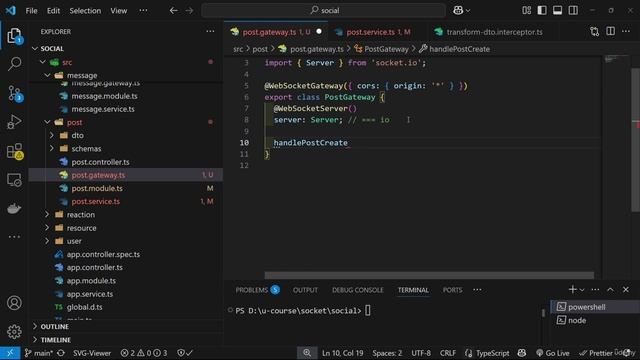
Task: Expand the reaction folder
Action: point(47,215)
